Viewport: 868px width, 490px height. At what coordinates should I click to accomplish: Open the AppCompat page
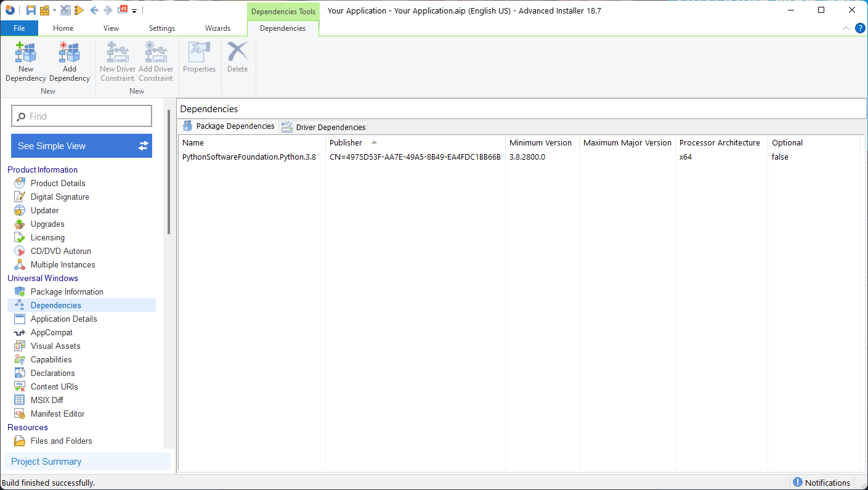click(x=51, y=332)
